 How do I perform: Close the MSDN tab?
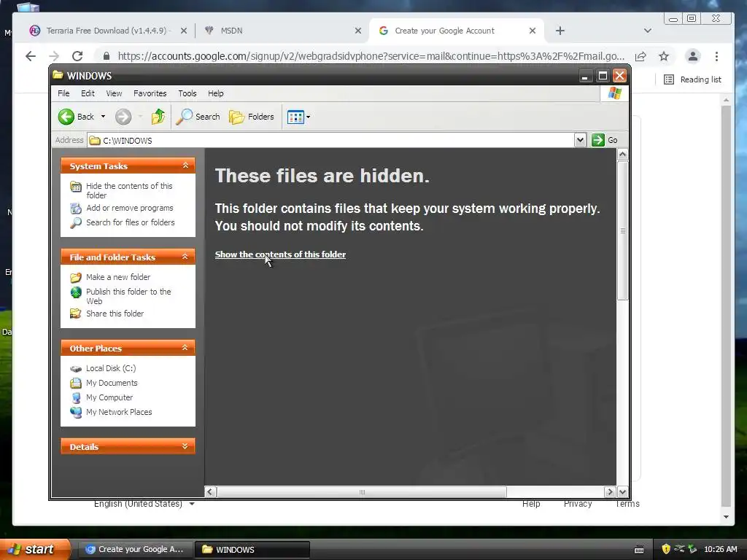pyautogui.click(x=357, y=31)
